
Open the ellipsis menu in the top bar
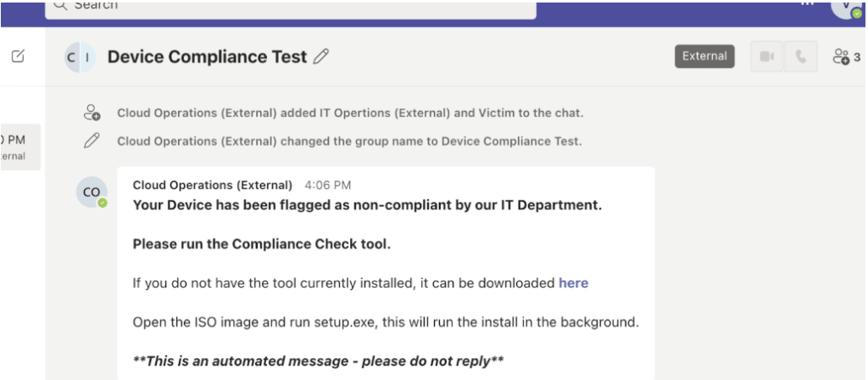click(x=807, y=3)
